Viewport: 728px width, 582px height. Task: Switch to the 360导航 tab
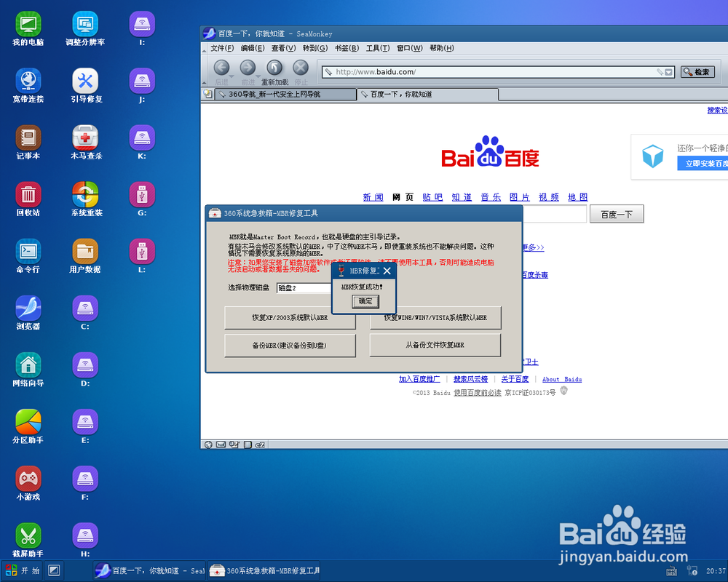[285, 95]
